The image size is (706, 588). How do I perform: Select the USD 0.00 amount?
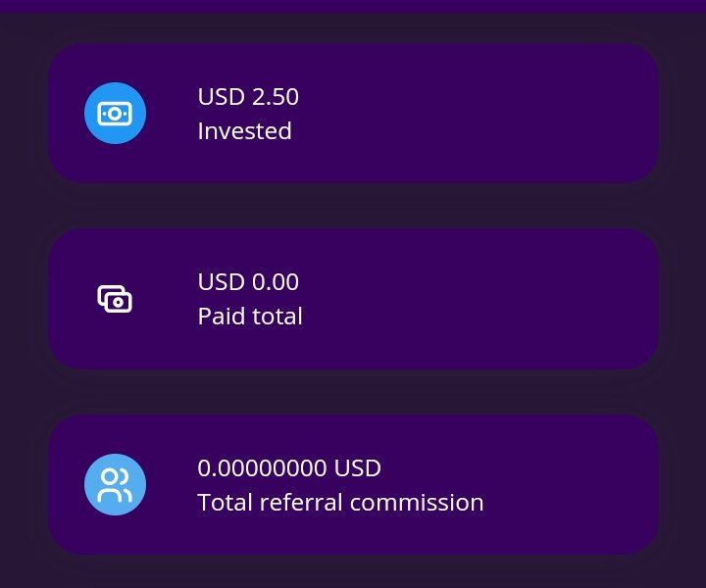[x=248, y=282]
